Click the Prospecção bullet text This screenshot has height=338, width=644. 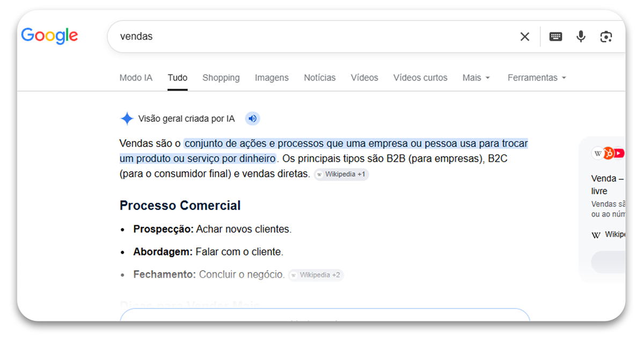213,229
